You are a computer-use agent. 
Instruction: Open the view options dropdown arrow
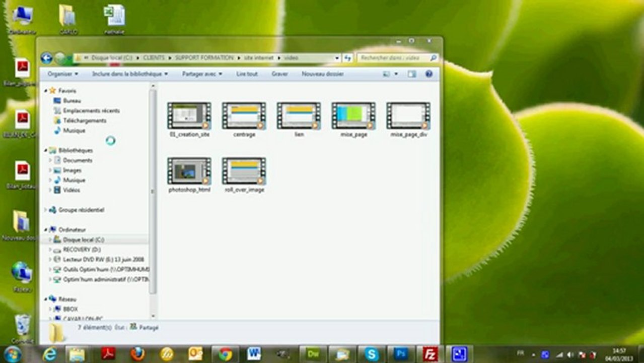tap(396, 74)
